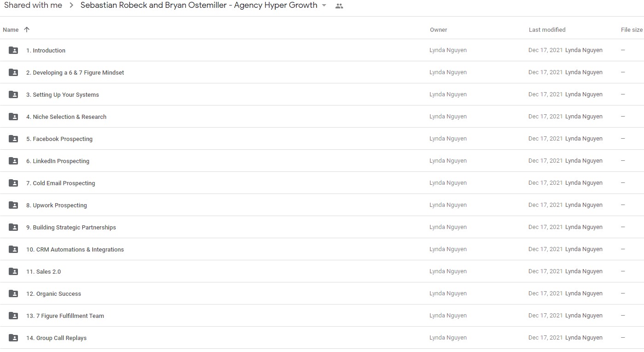Select '3. Setting Up Your Systems' folder
The image size is (644, 352).
click(63, 95)
